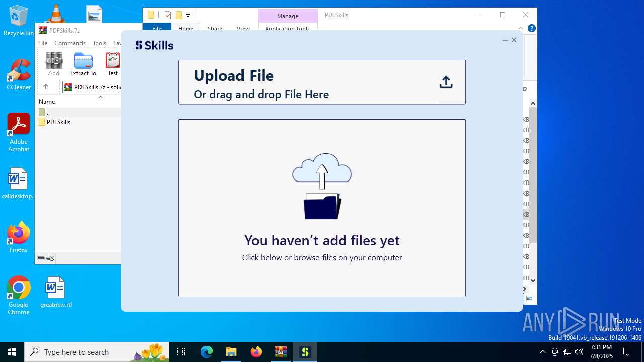Click the up-one-level arrow in WinRAR
Viewport: 644px width, 362px height.
[x=46, y=87]
